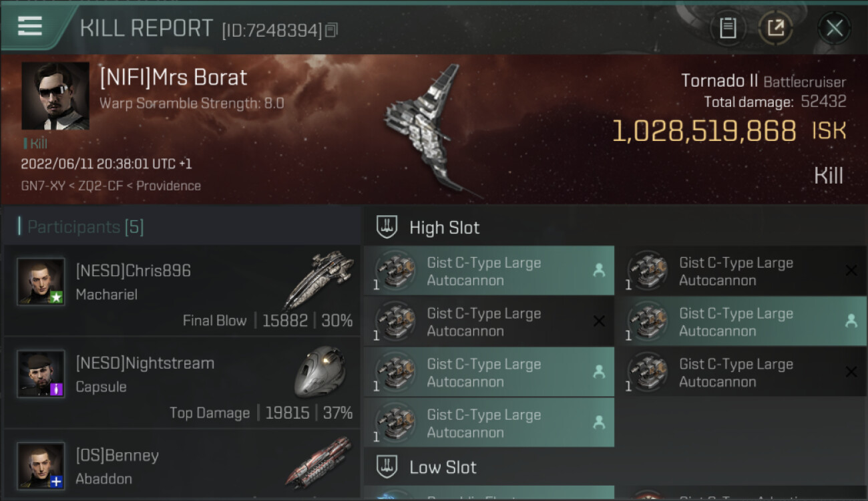Click the dropped autocannon in the right column
The image size is (868, 501).
tap(741, 321)
